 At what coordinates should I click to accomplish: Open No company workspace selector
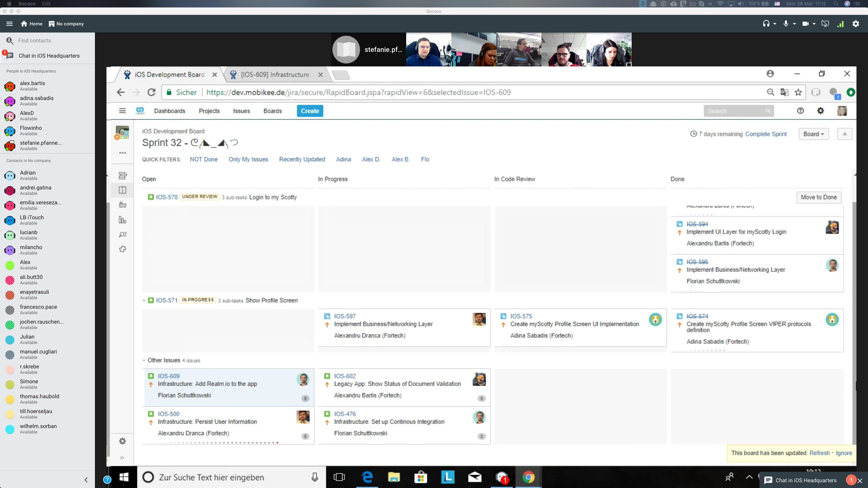(x=66, y=24)
